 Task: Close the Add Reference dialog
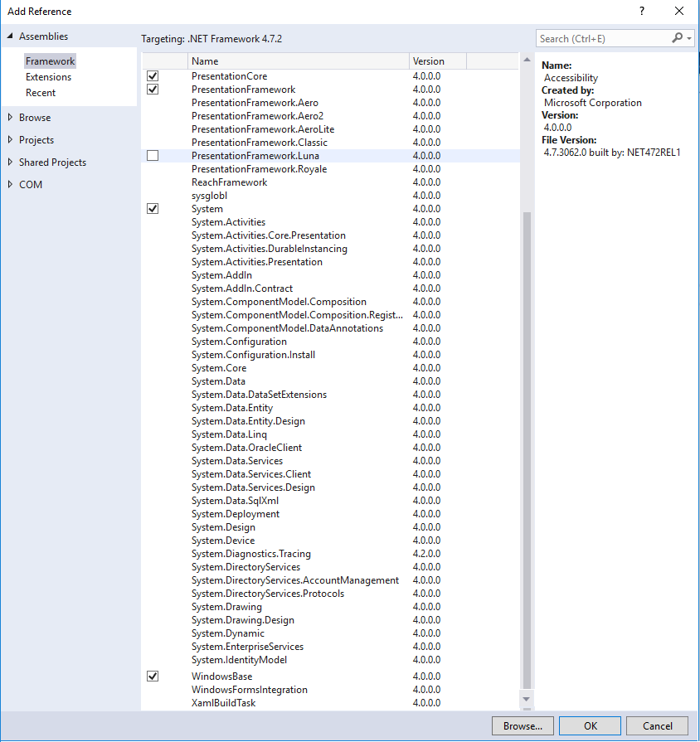(678, 11)
